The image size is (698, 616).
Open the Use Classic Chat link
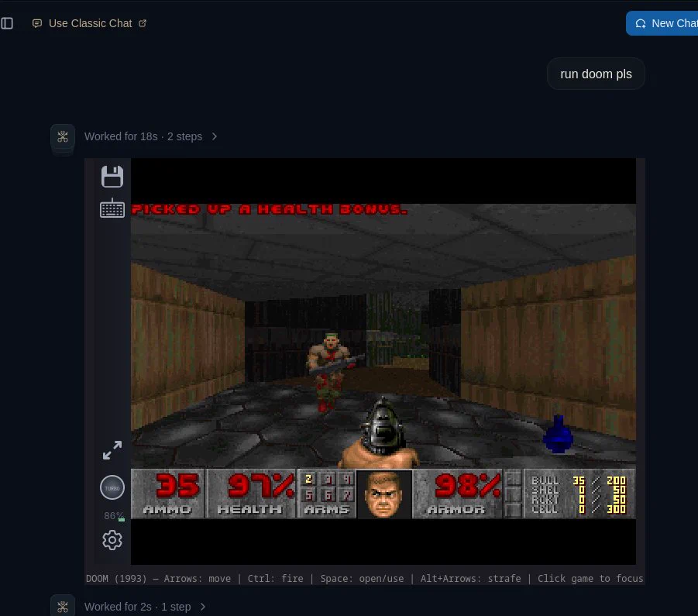(x=90, y=23)
